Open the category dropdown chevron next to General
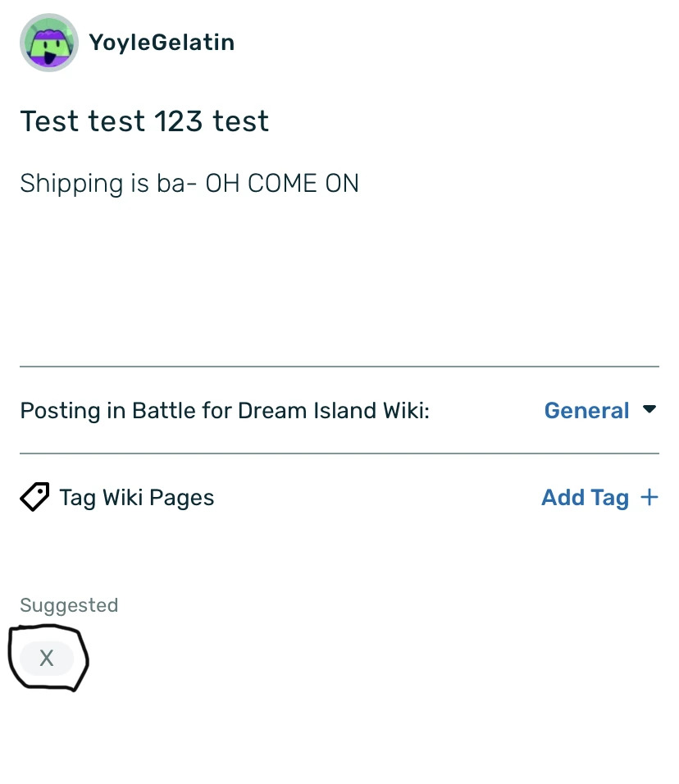Viewport: 679px width, 784px height. (649, 410)
